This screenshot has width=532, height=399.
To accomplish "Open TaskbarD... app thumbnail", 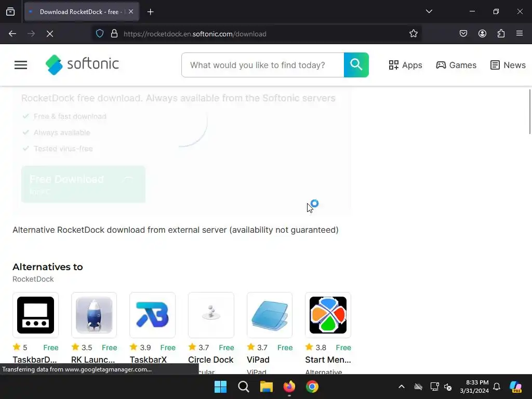I will coord(36,315).
